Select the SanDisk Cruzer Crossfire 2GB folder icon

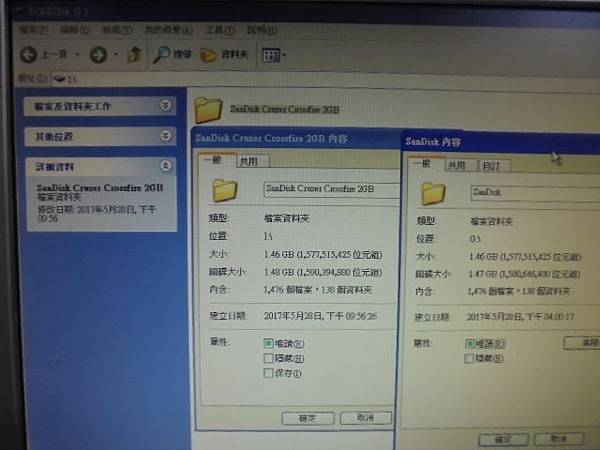208,109
